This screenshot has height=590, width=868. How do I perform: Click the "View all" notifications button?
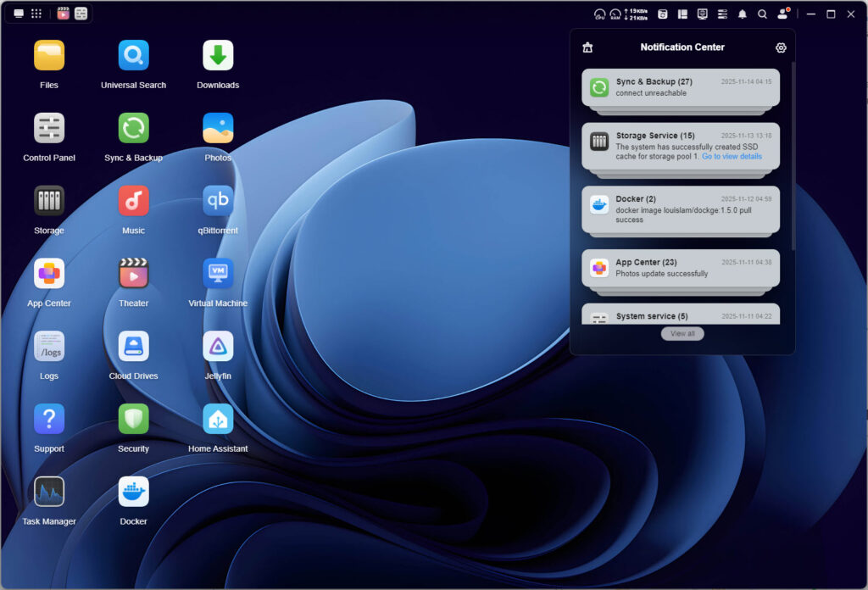pyautogui.click(x=682, y=334)
